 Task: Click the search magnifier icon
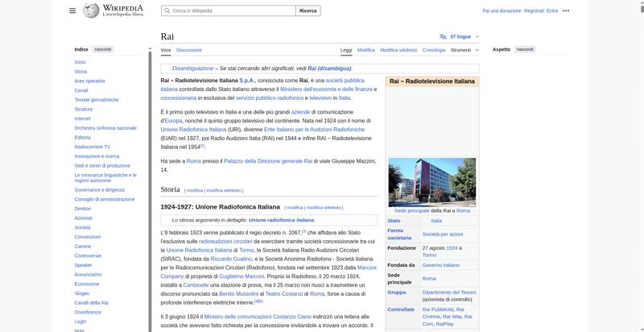point(167,10)
